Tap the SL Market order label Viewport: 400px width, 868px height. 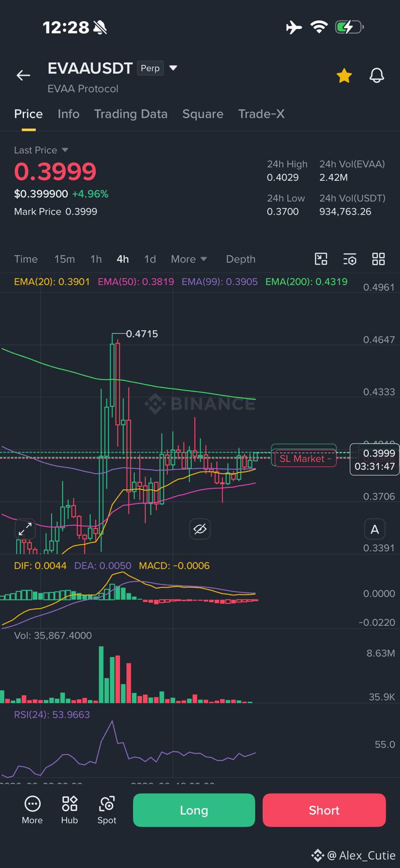point(305,458)
